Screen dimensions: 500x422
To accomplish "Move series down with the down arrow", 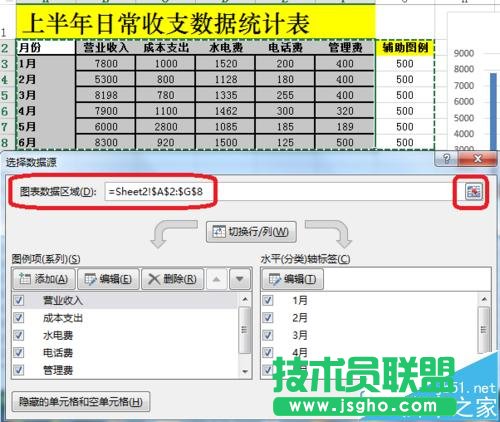I will tap(239, 279).
